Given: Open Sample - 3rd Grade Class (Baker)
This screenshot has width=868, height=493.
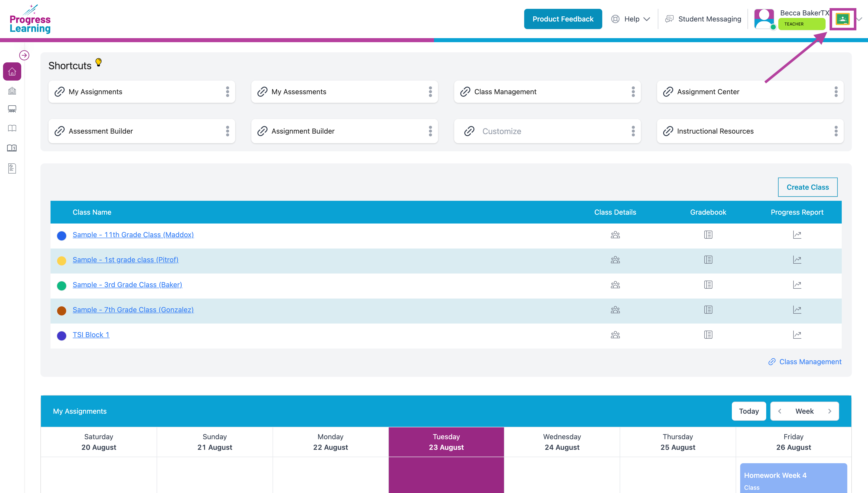Looking at the screenshot, I should 127,285.
